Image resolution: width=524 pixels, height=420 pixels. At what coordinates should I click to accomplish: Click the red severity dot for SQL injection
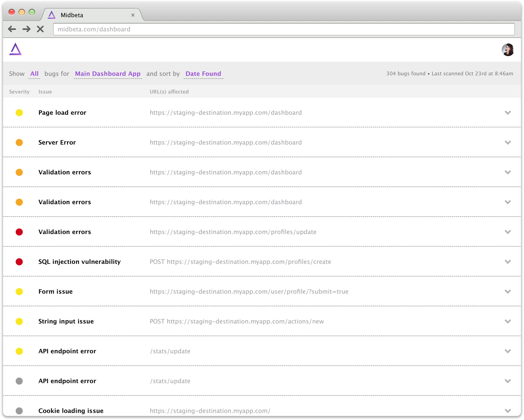(19, 262)
